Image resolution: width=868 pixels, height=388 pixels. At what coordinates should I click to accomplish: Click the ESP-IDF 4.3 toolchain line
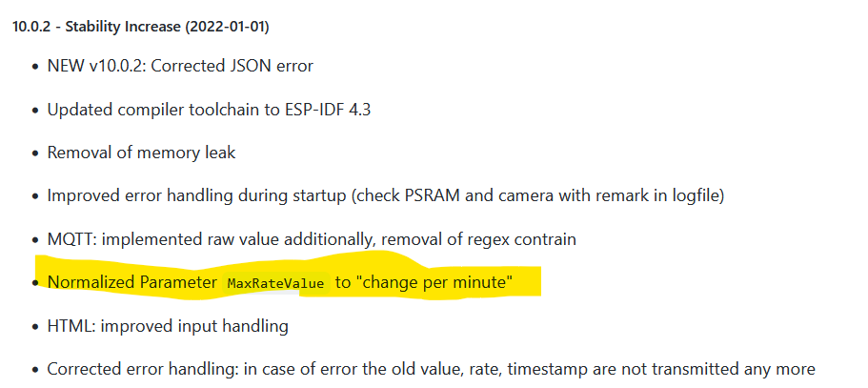(x=209, y=110)
